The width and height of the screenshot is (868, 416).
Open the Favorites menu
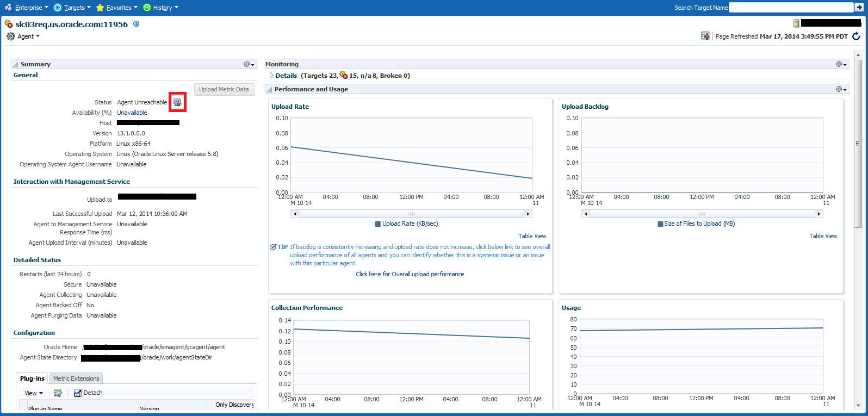[117, 8]
